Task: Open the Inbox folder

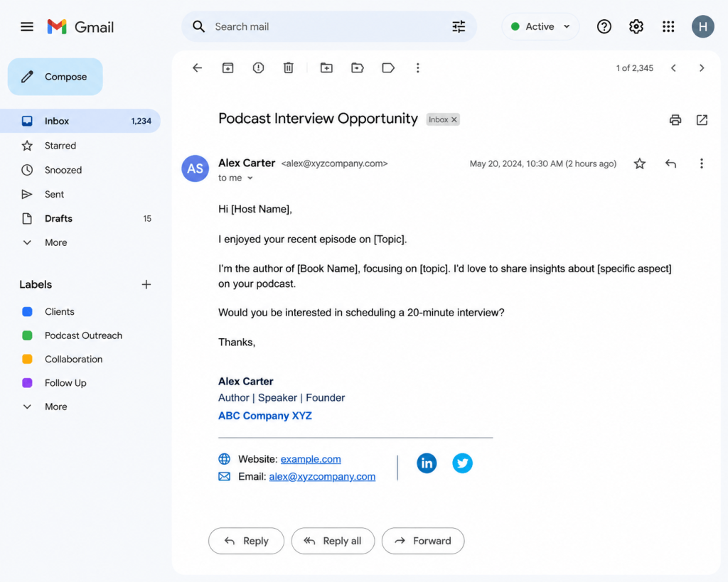Action: [x=80, y=121]
